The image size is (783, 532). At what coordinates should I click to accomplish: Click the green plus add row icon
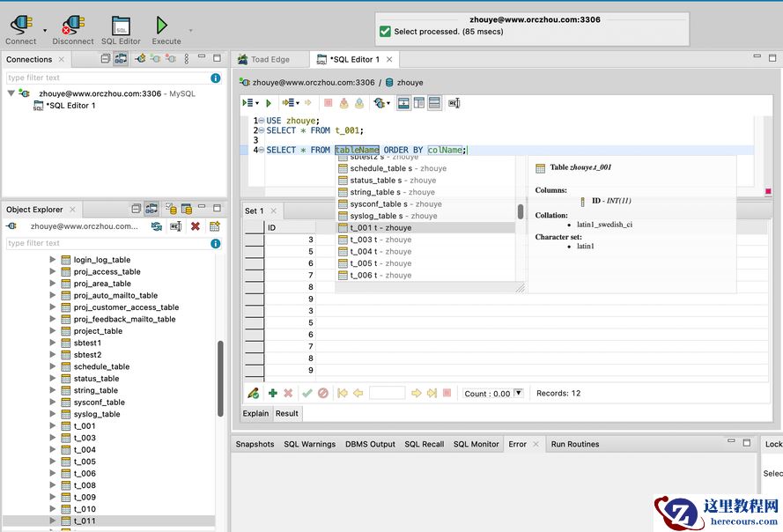(x=272, y=393)
